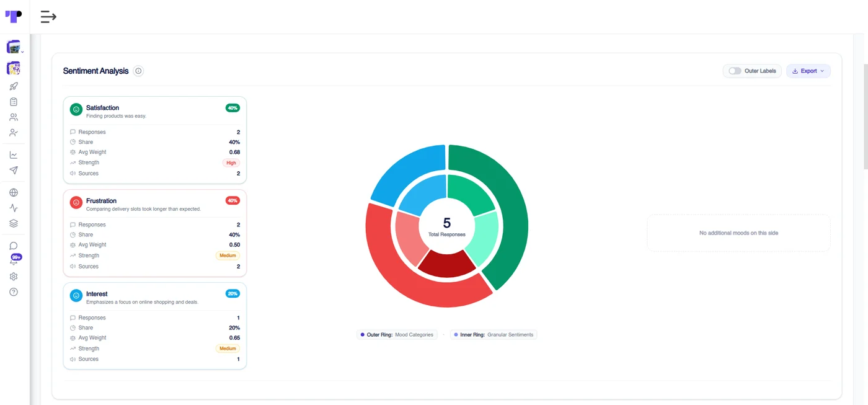Click Avg Weight value 0.65
Image resolution: width=868 pixels, height=405 pixels.
[x=234, y=338]
